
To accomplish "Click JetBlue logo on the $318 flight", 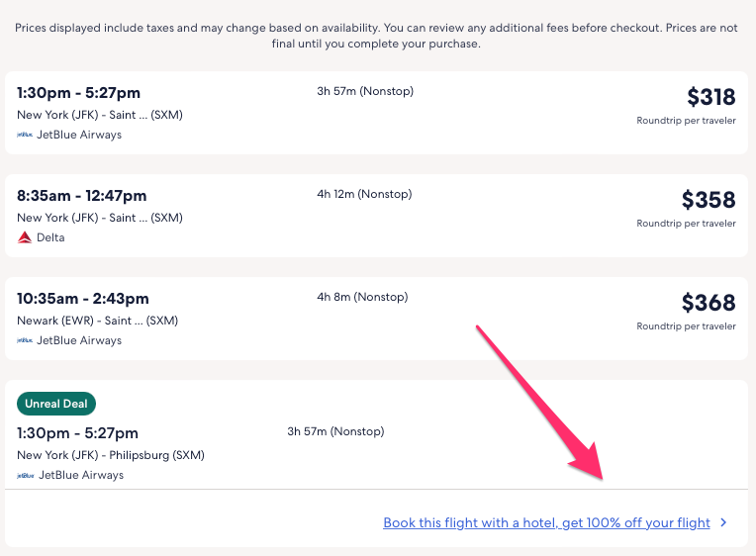I will pos(25,135).
